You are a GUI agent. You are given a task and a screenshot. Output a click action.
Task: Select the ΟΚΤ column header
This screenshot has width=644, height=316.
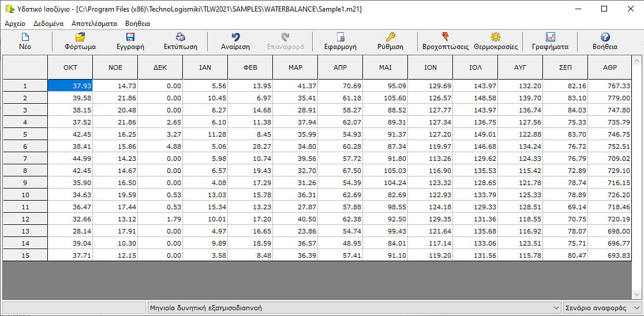point(70,67)
